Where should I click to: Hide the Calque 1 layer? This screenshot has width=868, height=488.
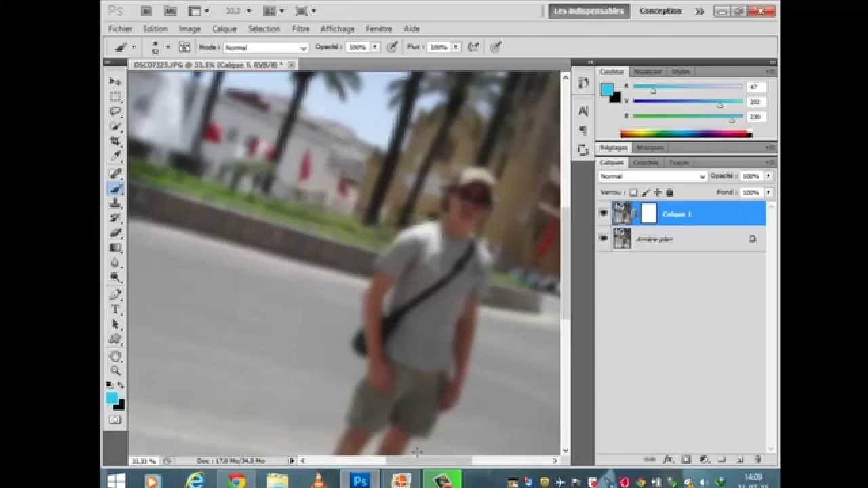coord(604,213)
